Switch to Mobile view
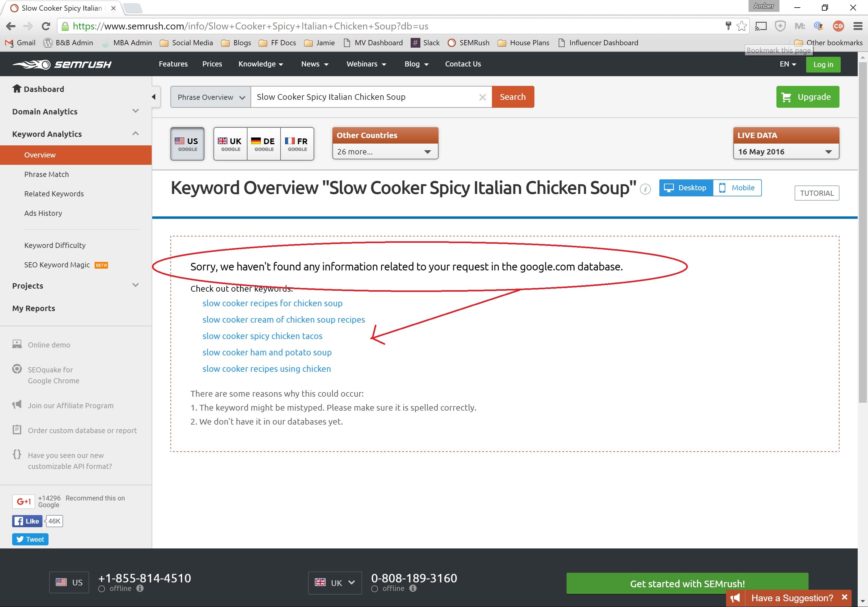Screen dimensions: 868x607 click(x=737, y=188)
